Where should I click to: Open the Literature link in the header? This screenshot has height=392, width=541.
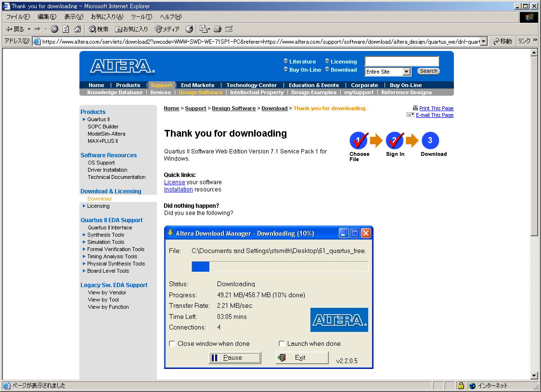302,62
